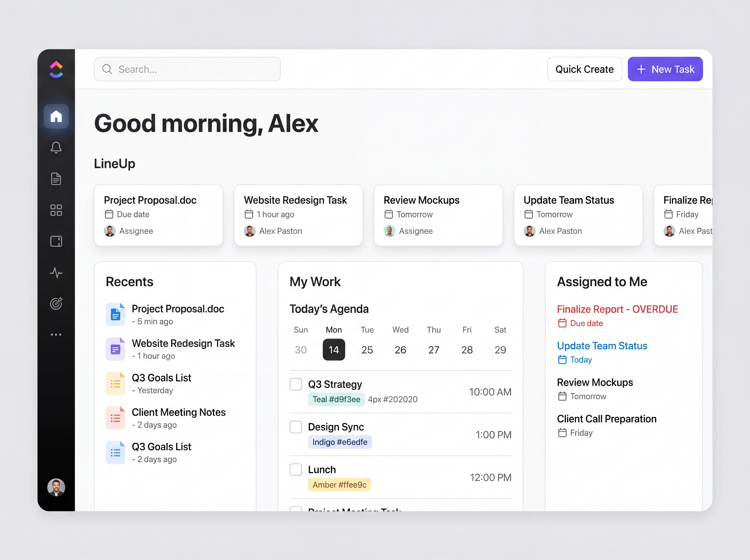Click the New Task button
750x560 pixels.
tap(665, 69)
